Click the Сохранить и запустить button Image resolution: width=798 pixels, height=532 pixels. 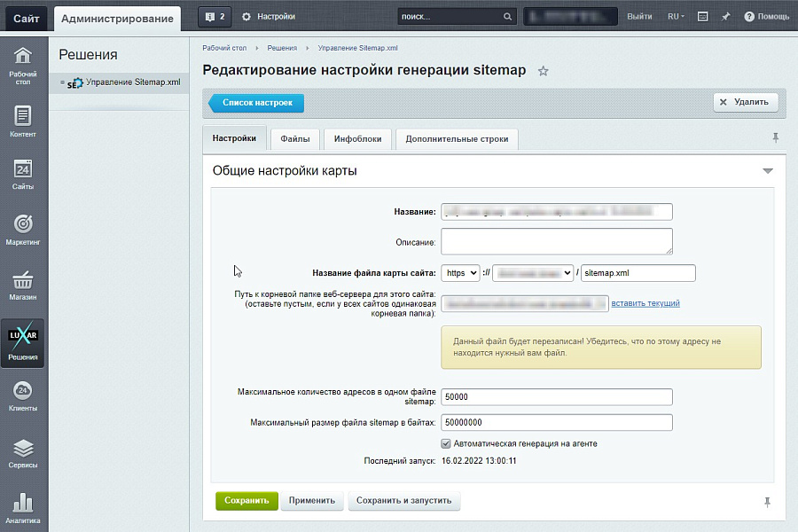[x=403, y=501]
